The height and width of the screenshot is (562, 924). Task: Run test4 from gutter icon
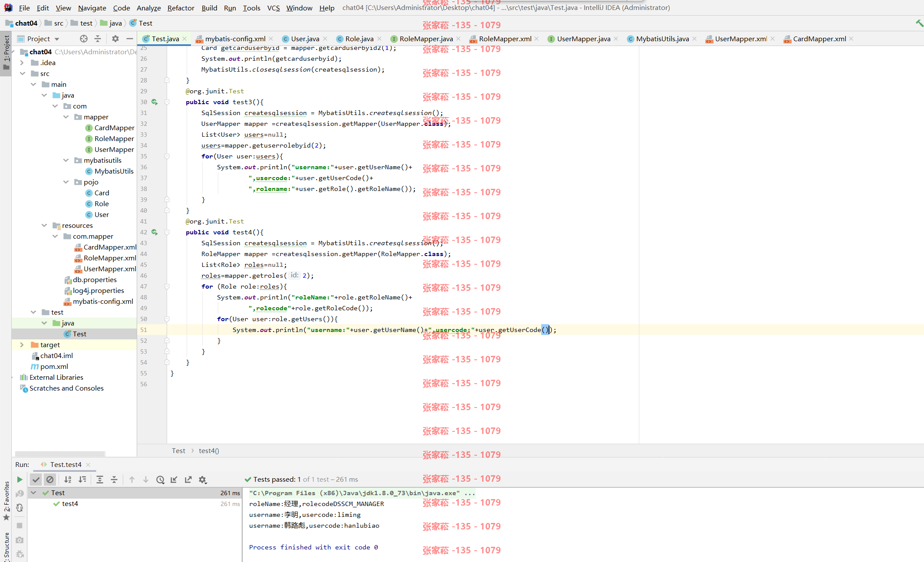(x=155, y=232)
